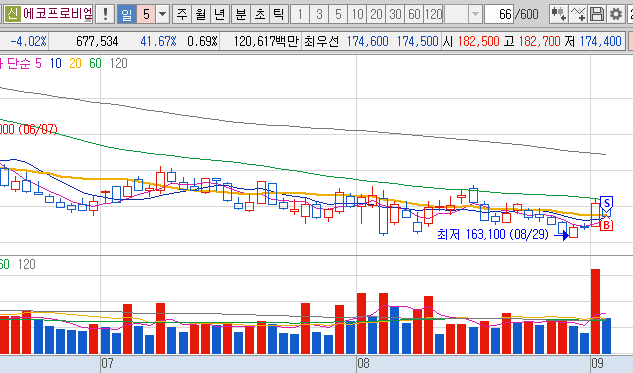Choose the 20 interval preset button

pos(376,15)
